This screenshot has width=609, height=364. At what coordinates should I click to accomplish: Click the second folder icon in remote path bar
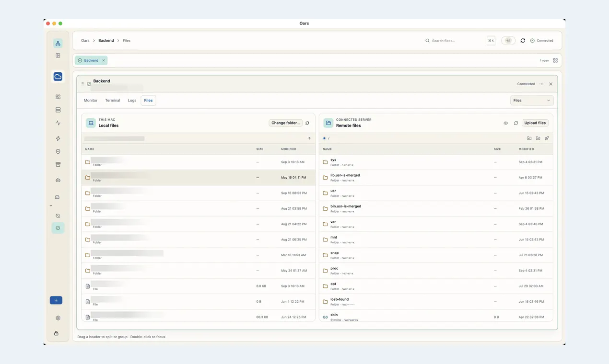pos(538,138)
